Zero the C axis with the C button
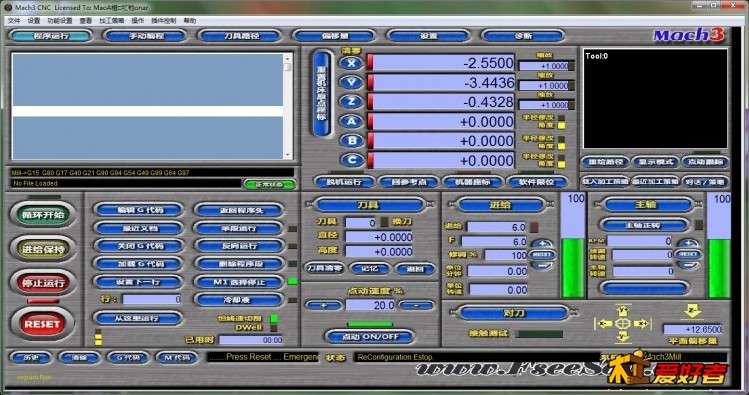The width and height of the screenshot is (749, 395). 352,160
